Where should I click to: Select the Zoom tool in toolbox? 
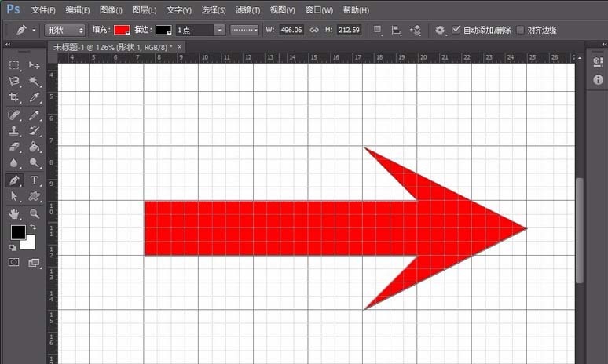35,213
